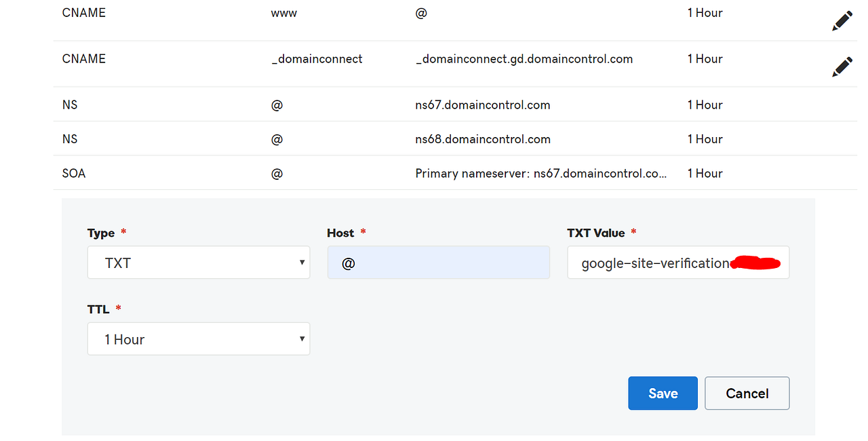Click the Type field label
The image size is (868, 441).
click(101, 233)
